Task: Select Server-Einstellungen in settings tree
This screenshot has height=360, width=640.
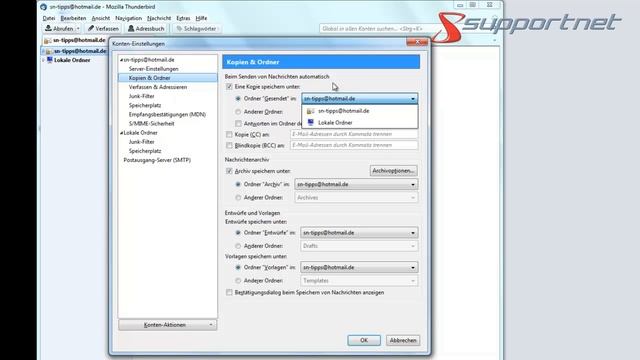Action: tap(153, 69)
